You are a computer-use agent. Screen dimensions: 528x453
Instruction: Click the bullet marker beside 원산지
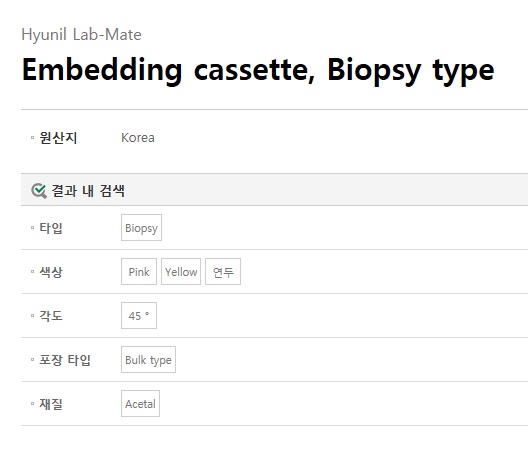click(32, 137)
